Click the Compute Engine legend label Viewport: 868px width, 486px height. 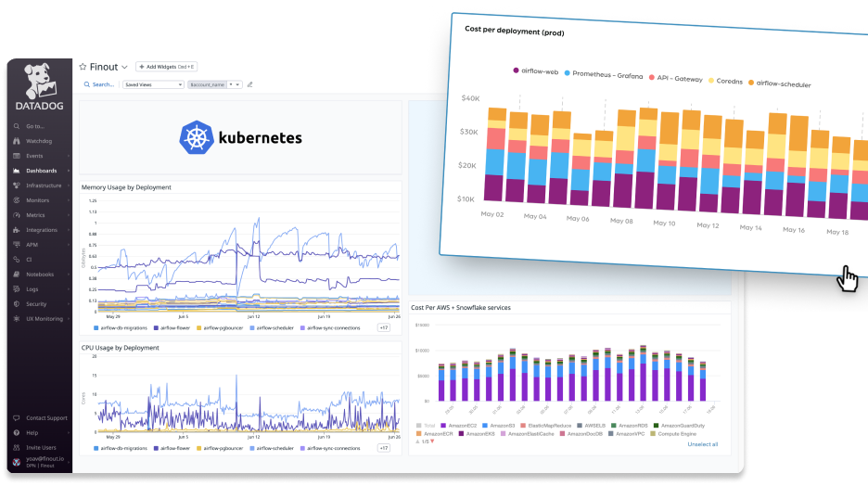tap(677, 434)
